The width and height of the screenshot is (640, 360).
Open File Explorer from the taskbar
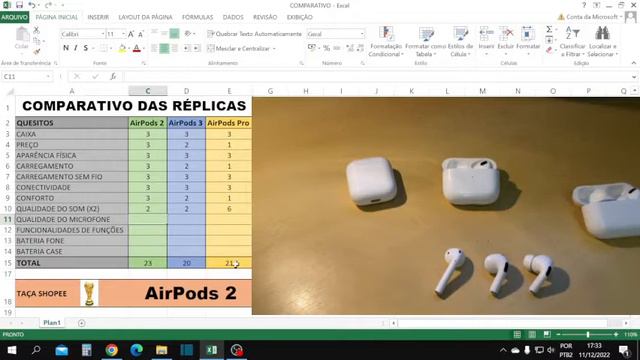pos(162,350)
